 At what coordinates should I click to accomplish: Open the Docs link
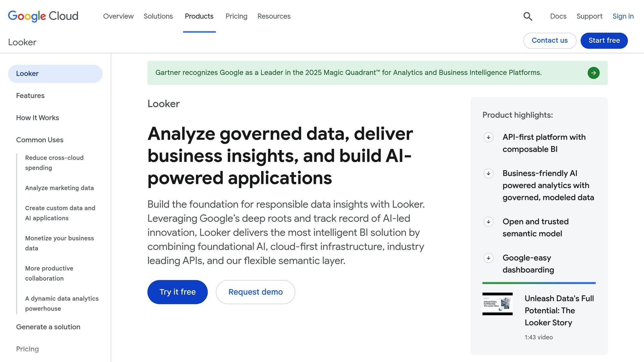558,16
